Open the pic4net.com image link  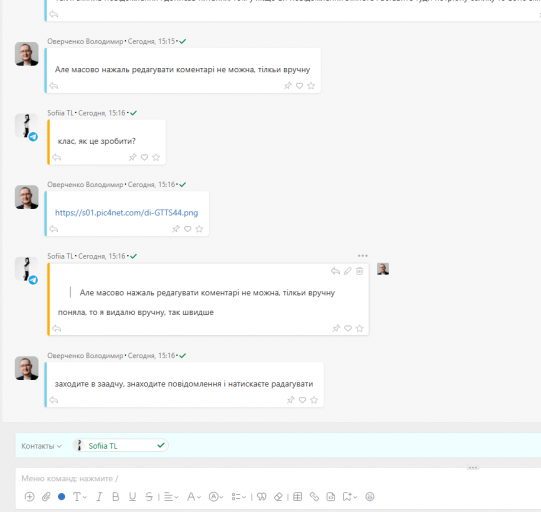tap(126, 213)
